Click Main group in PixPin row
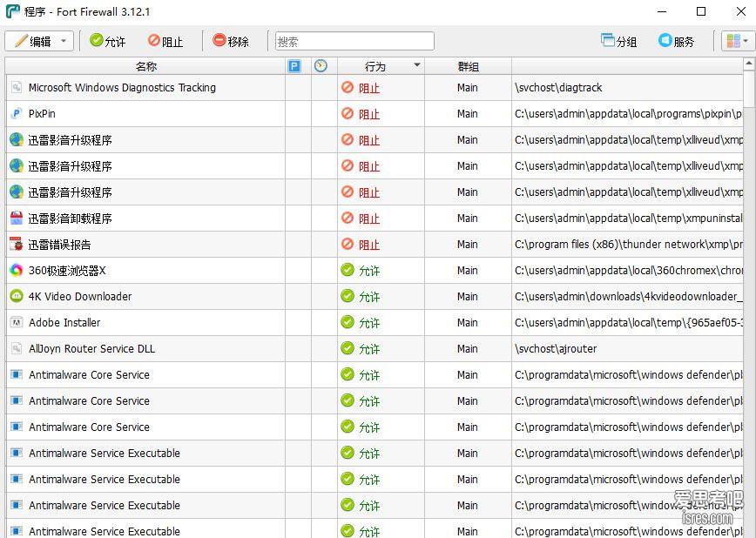This screenshot has width=756, height=538. (467, 114)
